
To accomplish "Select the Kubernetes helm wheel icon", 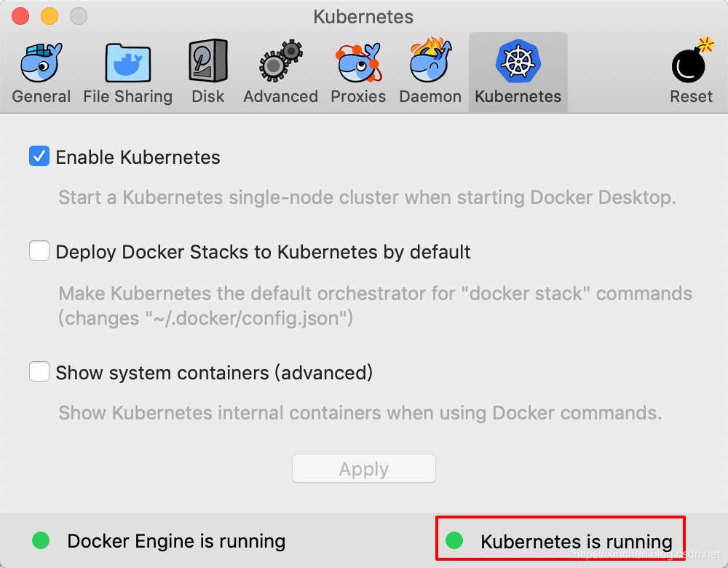I will coord(518,61).
